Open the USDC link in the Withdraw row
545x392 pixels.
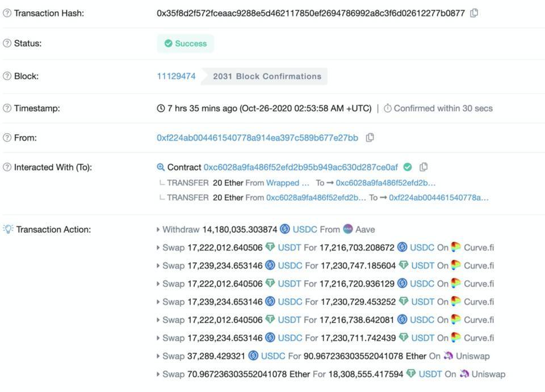pyautogui.click(x=305, y=230)
